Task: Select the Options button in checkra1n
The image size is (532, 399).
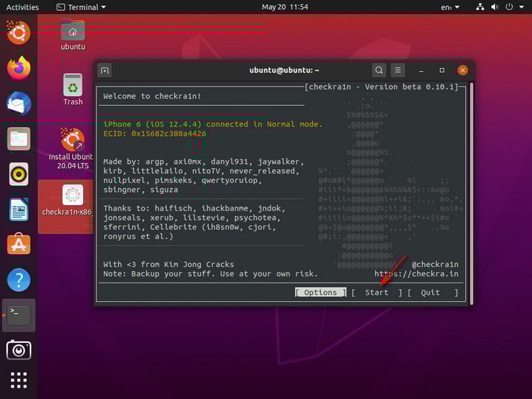Action: 320,293
